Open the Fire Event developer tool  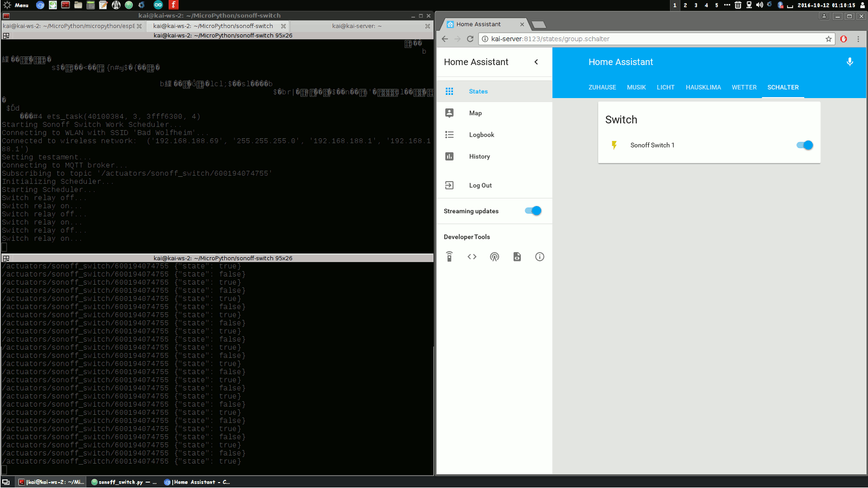click(494, 257)
